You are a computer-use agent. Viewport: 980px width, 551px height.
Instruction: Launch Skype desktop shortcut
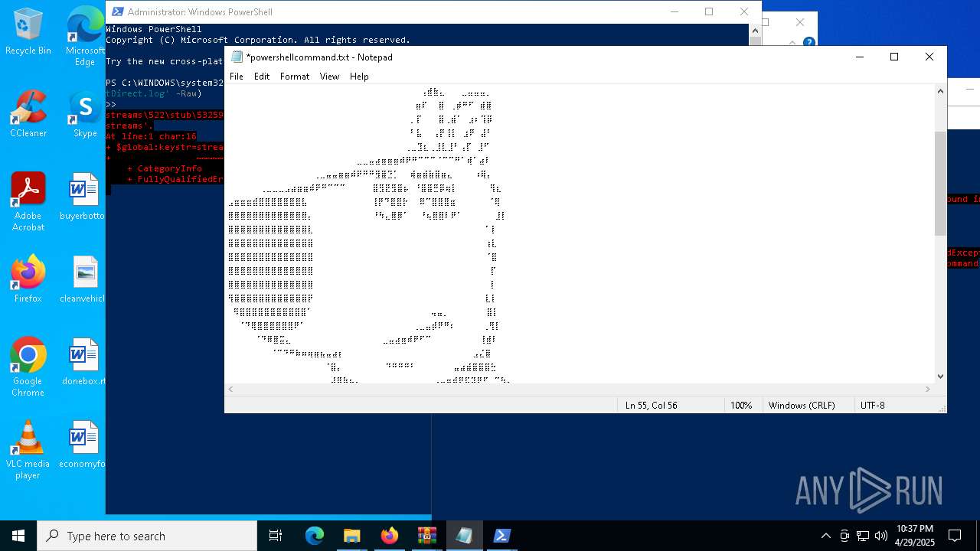(x=85, y=114)
